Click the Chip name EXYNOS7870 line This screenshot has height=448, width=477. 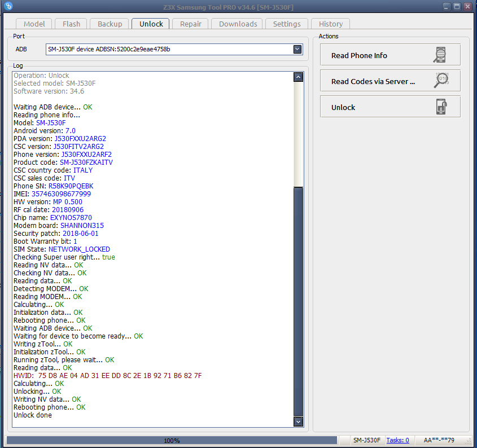coord(52,217)
